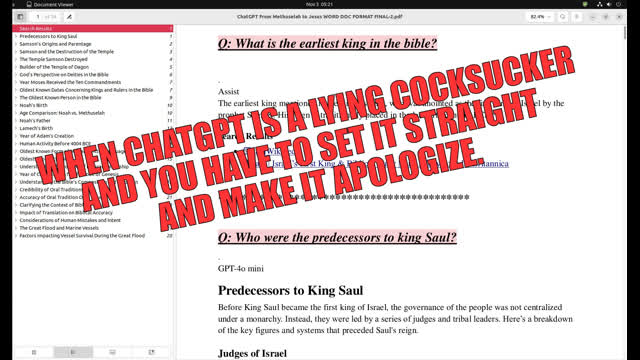This screenshot has height=360, width=640.
Task: Open the zoom level dropdown showing 82.4%
Action: (540, 17)
